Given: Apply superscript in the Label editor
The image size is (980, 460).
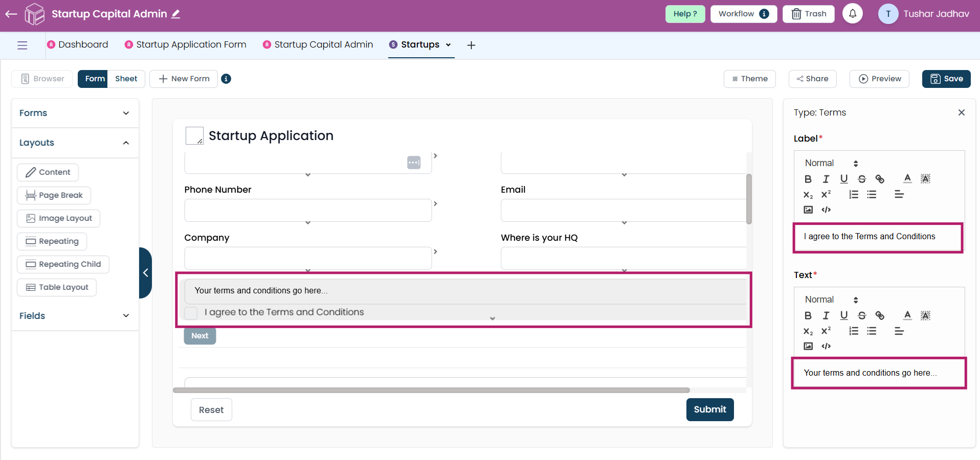Looking at the screenshot, I should tap(826, 195).
